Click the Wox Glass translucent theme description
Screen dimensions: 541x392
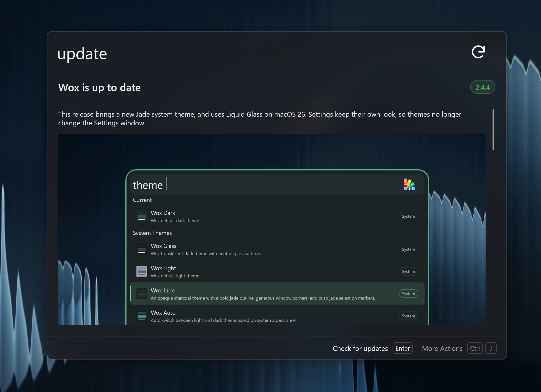pyautogui.click(x=206, y=254)
